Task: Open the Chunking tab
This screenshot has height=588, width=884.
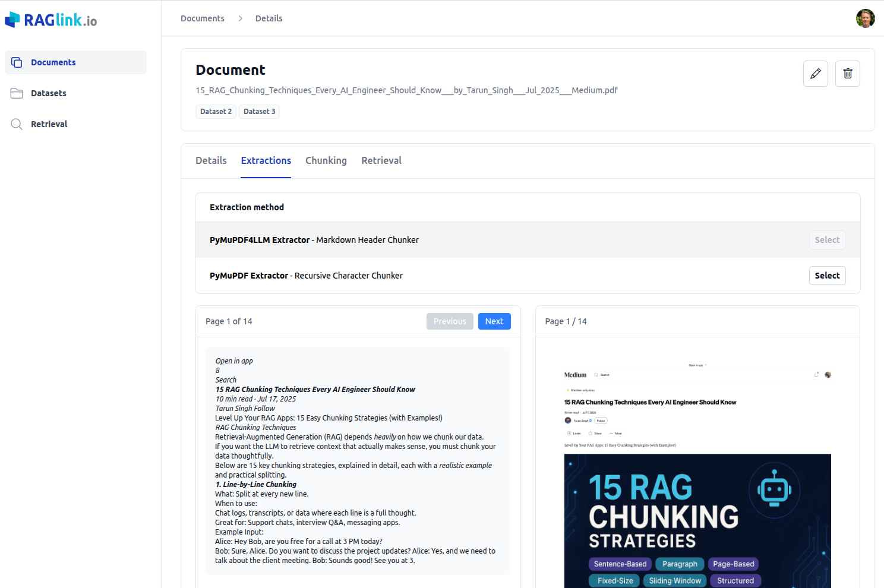Action: (326, 160)
